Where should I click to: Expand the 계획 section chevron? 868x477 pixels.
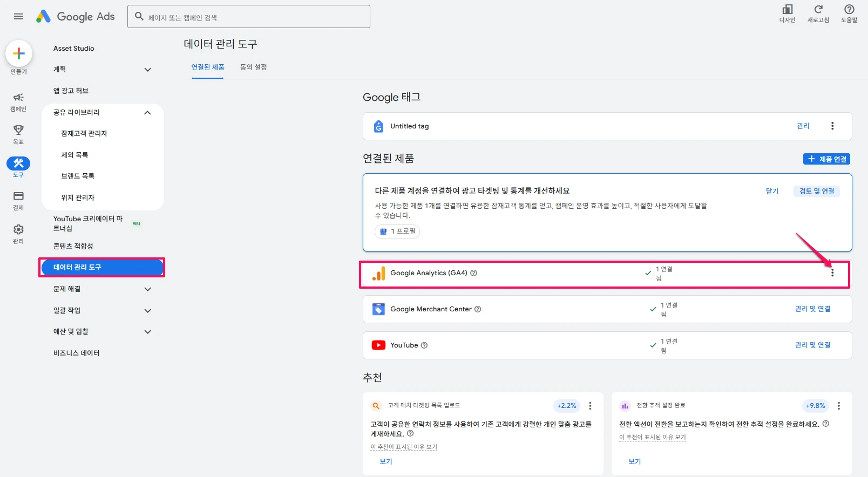[148, 70]
